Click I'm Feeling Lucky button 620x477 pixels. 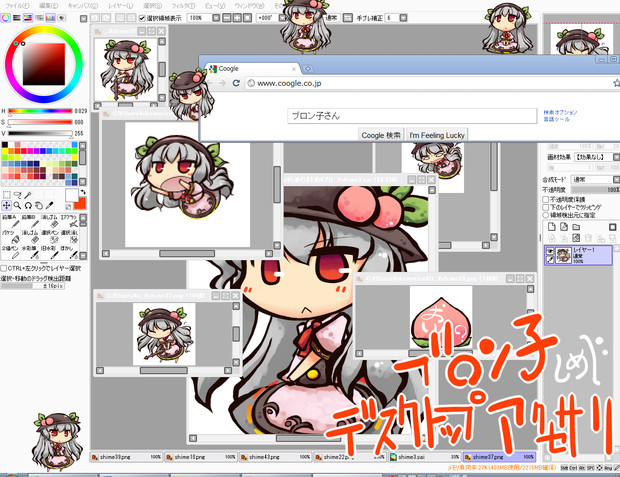437,135
